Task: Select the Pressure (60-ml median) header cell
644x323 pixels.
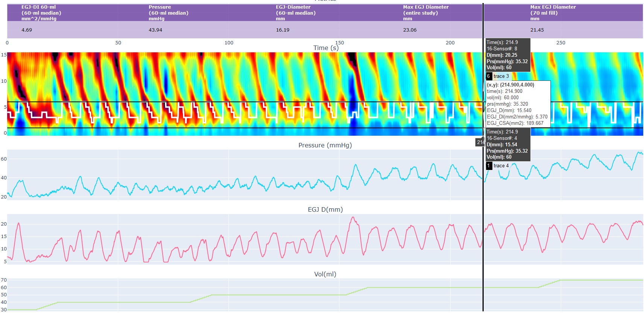Action: coord(168,13)
